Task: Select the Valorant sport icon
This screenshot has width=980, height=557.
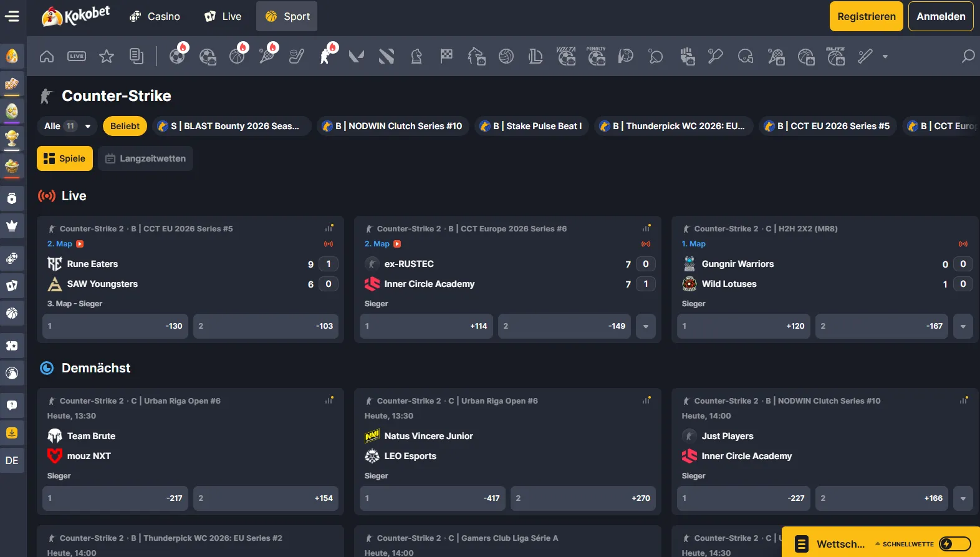Action: click(357, 56)
